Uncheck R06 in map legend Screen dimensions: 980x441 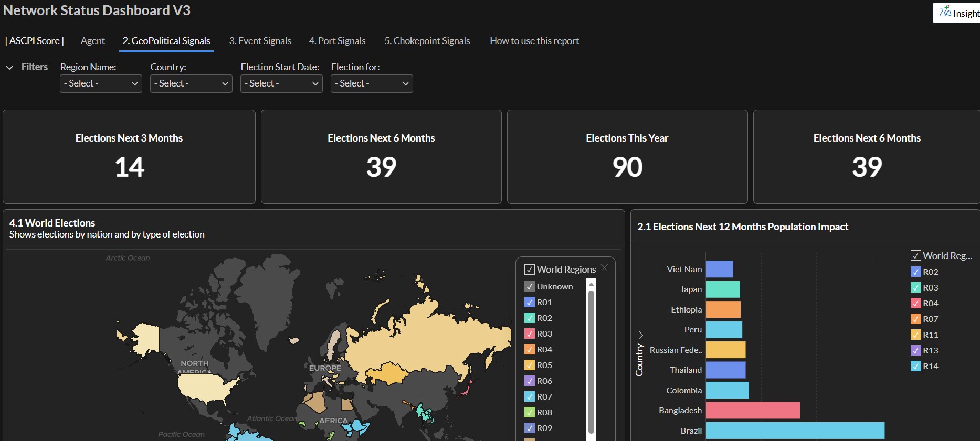pyautogui.click(x=530, y=381)
